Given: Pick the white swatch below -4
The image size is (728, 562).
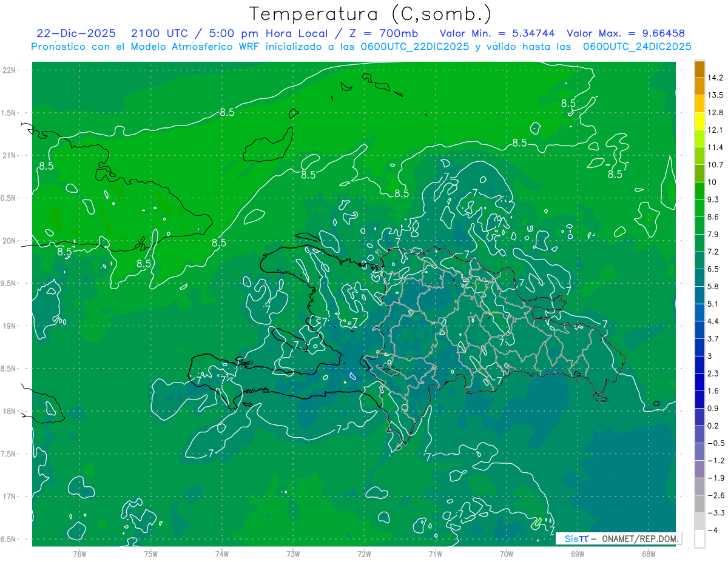Looking at the screenshot, I should tap(699, 539).
